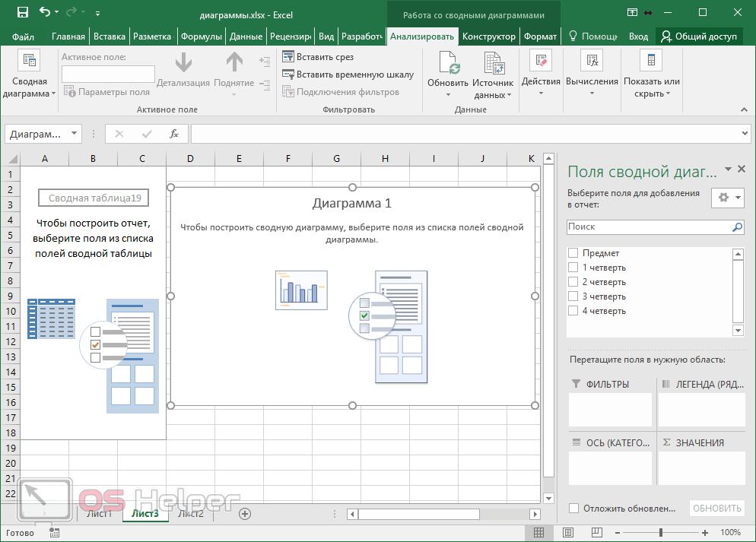The width and height of the screenshot is (756, 542).
Task: Enable the 1 четверть field checkbox
Action: tap(573, 268)
